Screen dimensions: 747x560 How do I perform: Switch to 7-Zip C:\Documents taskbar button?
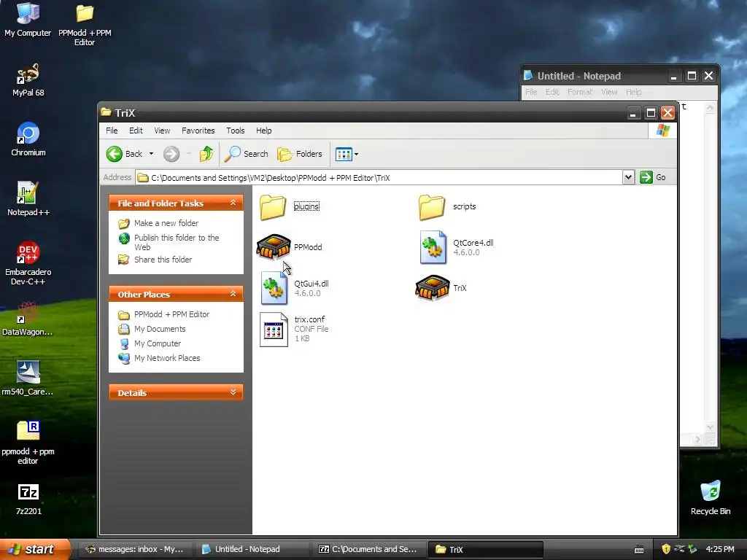click(368, 549)
